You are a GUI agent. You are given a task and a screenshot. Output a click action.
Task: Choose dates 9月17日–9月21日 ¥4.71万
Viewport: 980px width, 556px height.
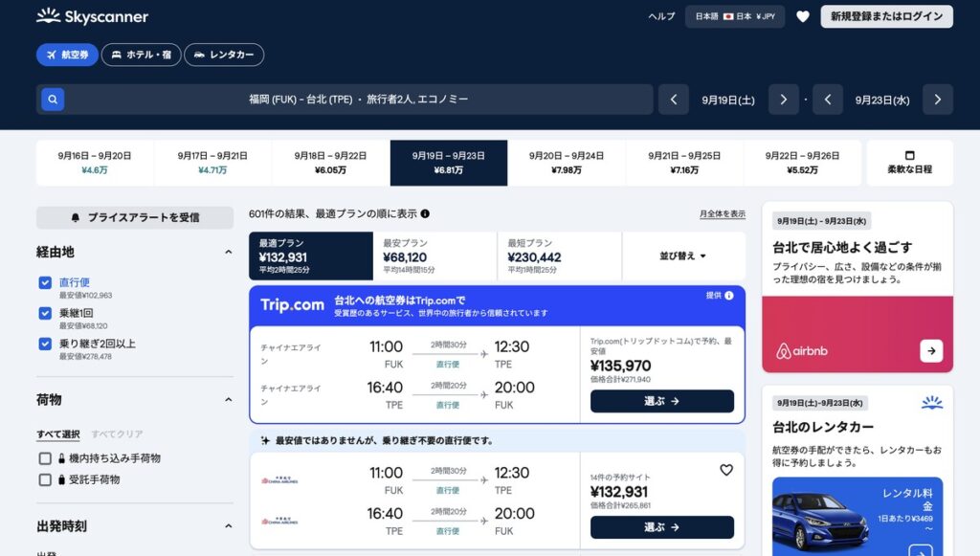[x=212, y=163]
